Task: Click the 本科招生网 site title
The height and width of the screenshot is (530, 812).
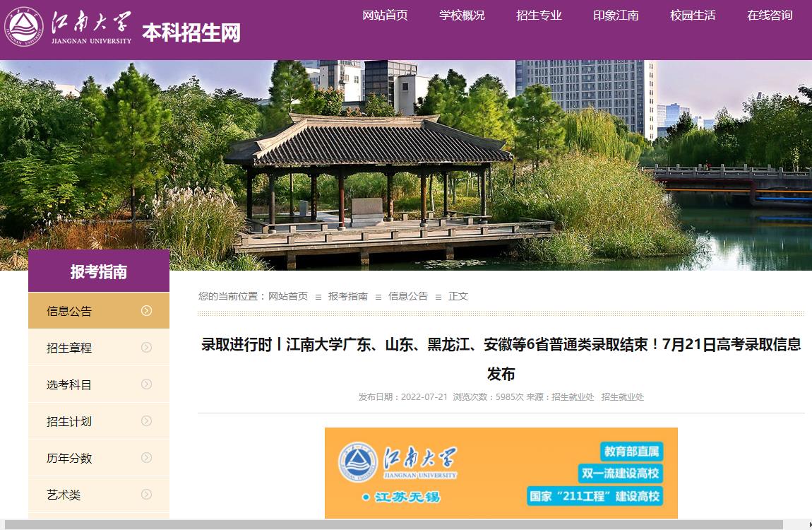Action: click(191, 33)
